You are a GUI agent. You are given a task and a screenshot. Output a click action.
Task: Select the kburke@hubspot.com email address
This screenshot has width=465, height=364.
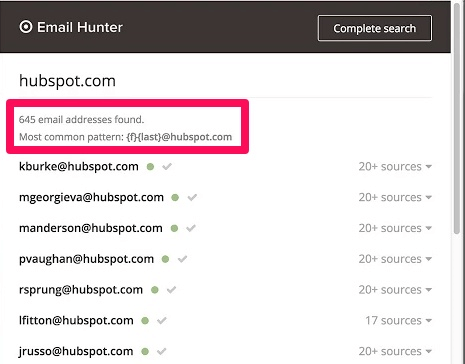click(79, 166)
